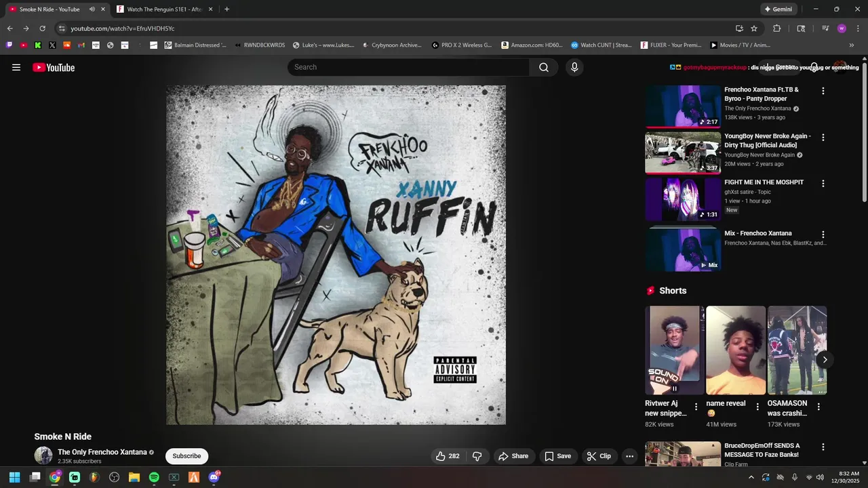
Task: Create a Clip of this video
Action: pos(599,456)
